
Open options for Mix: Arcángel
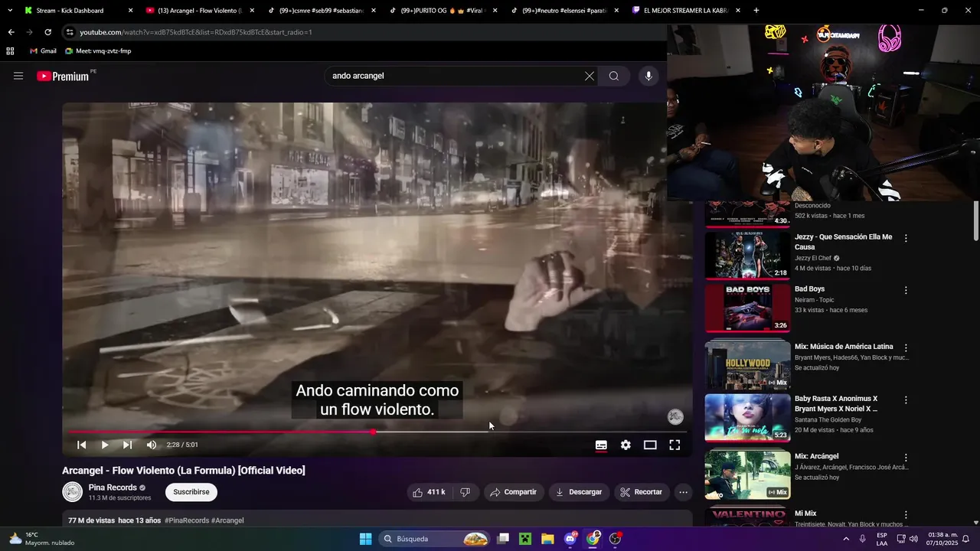click(906, 458)
